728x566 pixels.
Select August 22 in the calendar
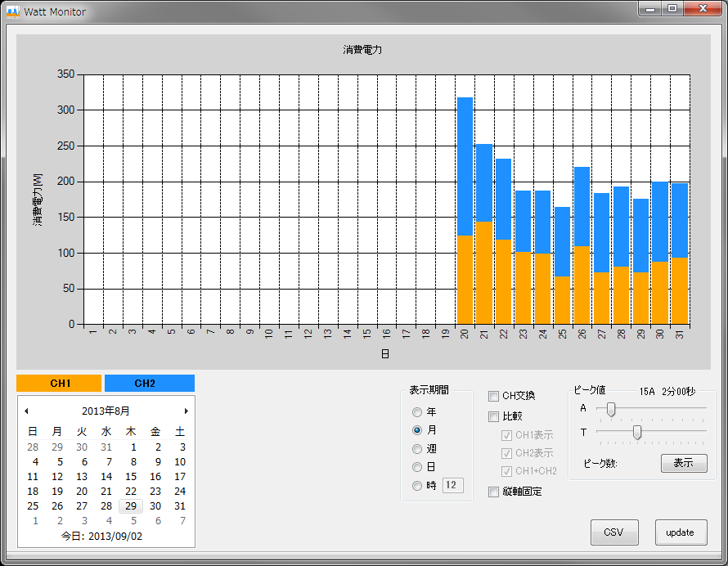coord(131,492)
